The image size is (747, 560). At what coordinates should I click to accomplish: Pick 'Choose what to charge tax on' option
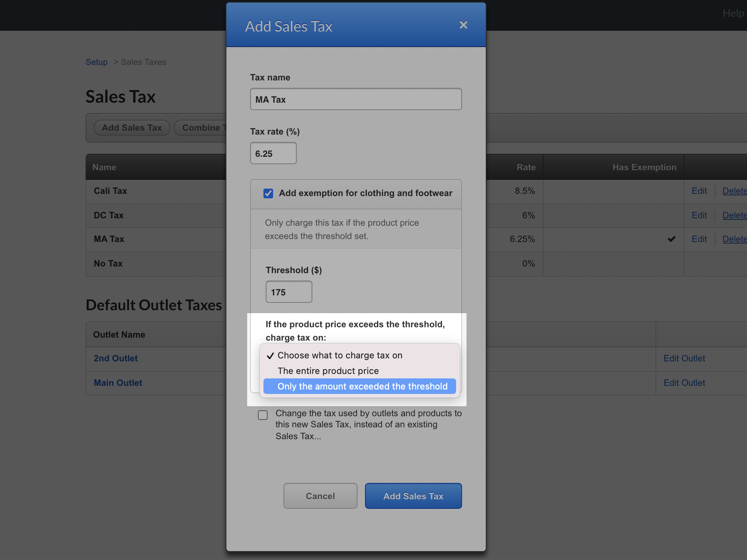pyautogui.click(x=339, y=355)
